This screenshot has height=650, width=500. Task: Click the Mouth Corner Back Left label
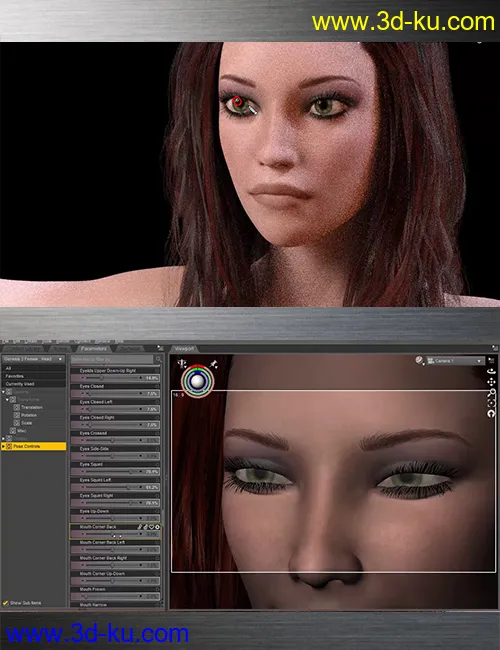(x=102, y=542)
